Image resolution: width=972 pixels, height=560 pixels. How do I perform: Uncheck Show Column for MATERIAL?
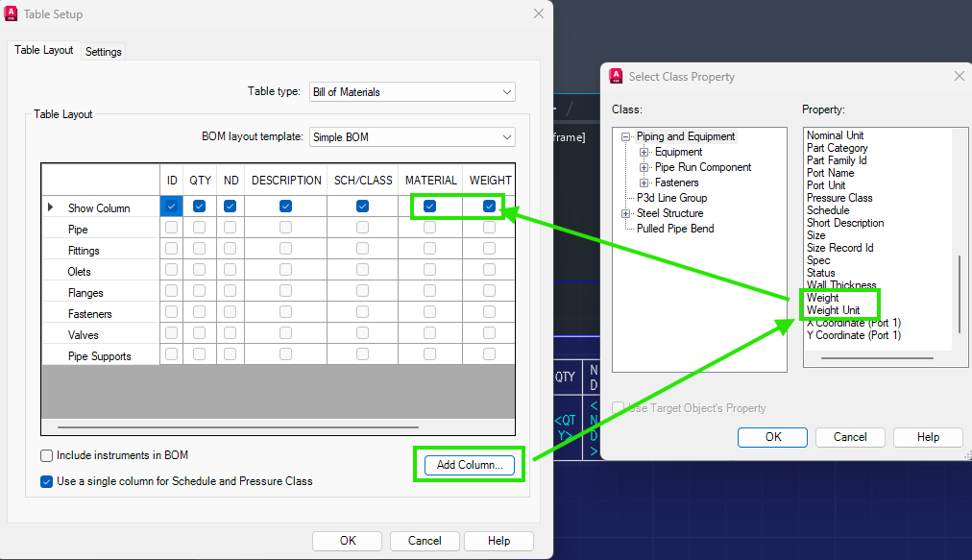429,206
